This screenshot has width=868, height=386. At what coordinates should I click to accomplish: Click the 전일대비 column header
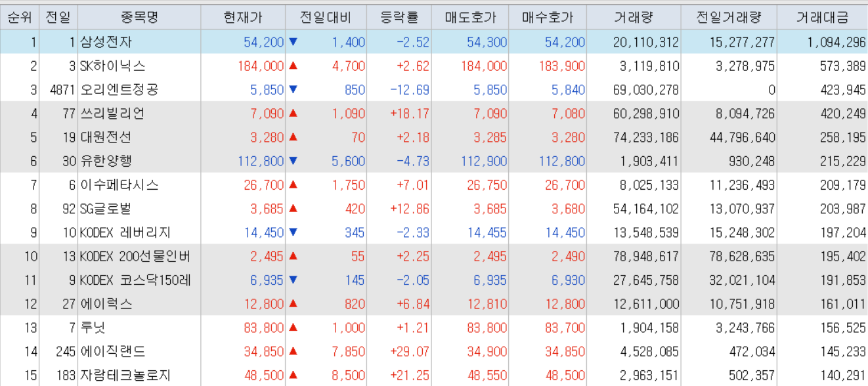point(326,18)
